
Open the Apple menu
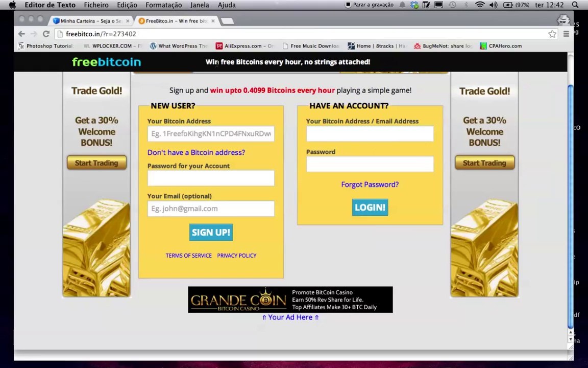pyautogui.click(x=12, y=5)
